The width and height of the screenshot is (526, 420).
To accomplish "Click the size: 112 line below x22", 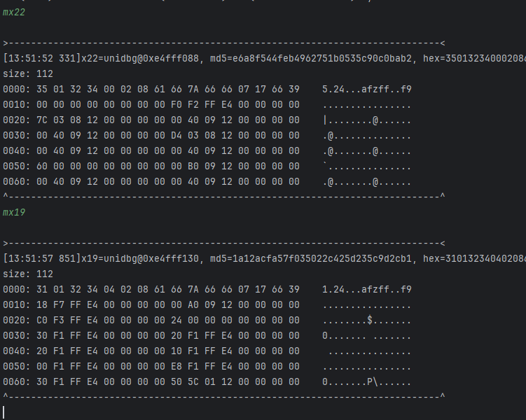I will click(x=28, y=74).
